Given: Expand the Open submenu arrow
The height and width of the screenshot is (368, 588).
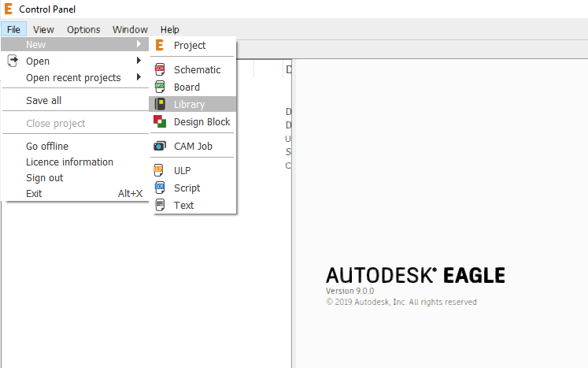Looking at the screenshot, I should coord(139,61).
